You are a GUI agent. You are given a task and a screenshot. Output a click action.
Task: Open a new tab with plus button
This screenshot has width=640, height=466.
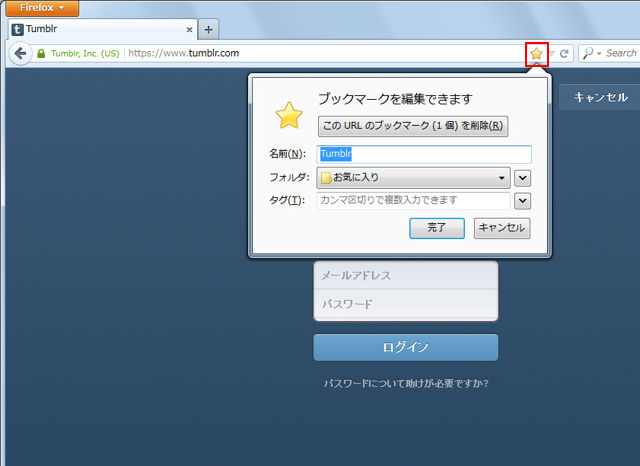tap(209, 30)
